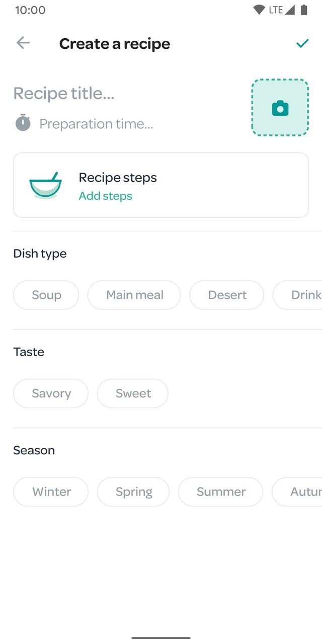Focus the Recipe title input field
The width and height of the screenshot is (322, 644).
click(x=101, y=93)
